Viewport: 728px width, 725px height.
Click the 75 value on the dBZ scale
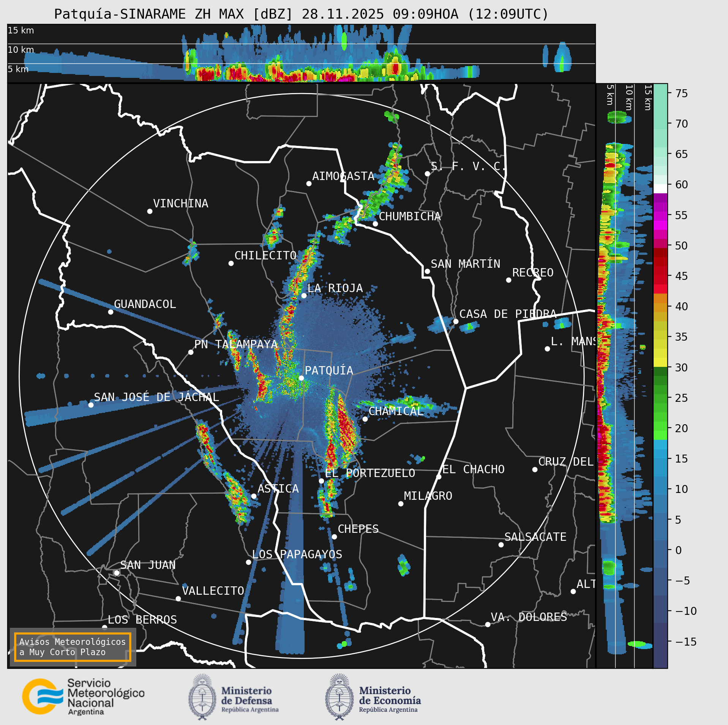[x=682, y=93]
